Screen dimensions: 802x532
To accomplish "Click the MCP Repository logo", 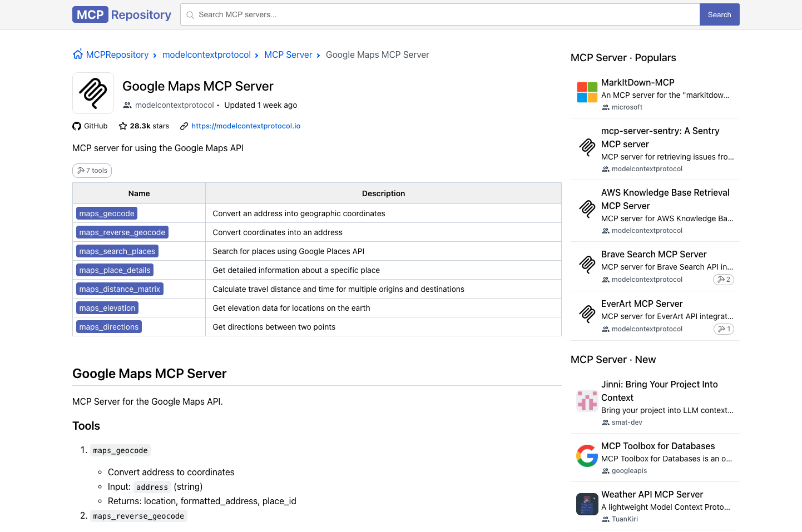I will tap(122, 15).
